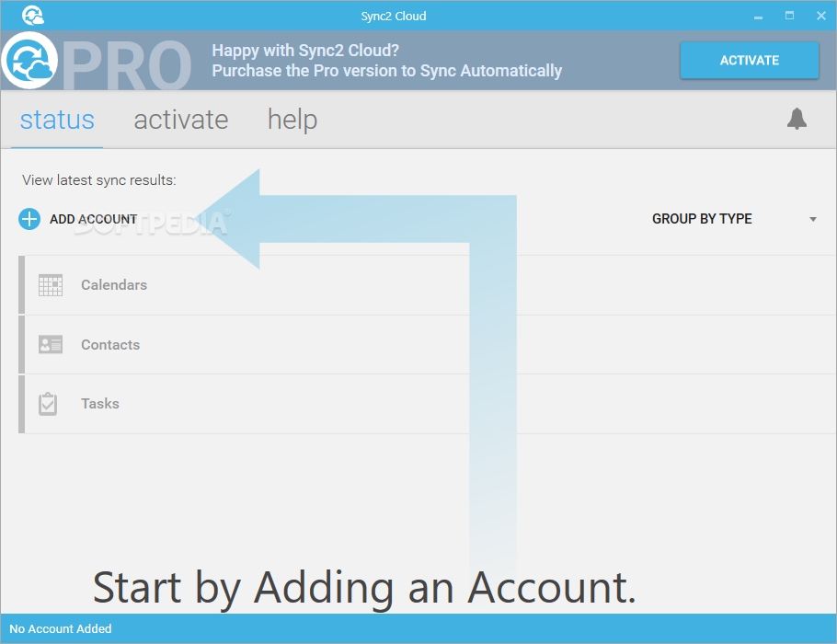Open the help tab
The image size is (837, 644).
[292, 120]
